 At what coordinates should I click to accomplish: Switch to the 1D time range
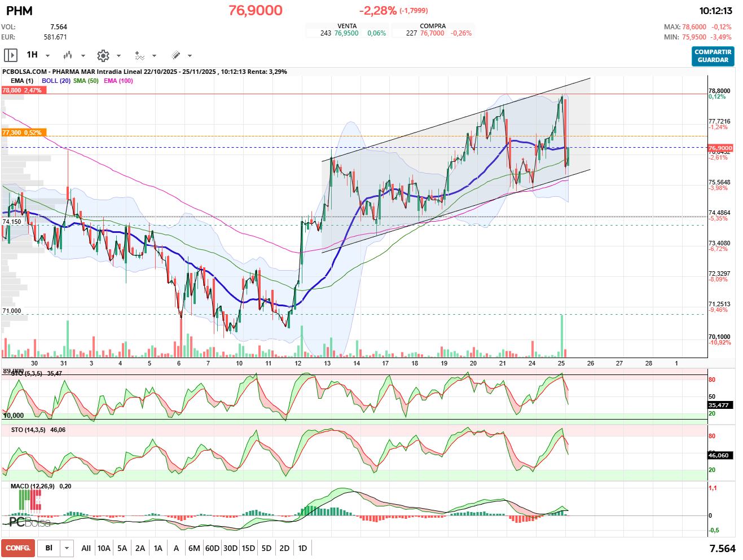click(302, 548)
